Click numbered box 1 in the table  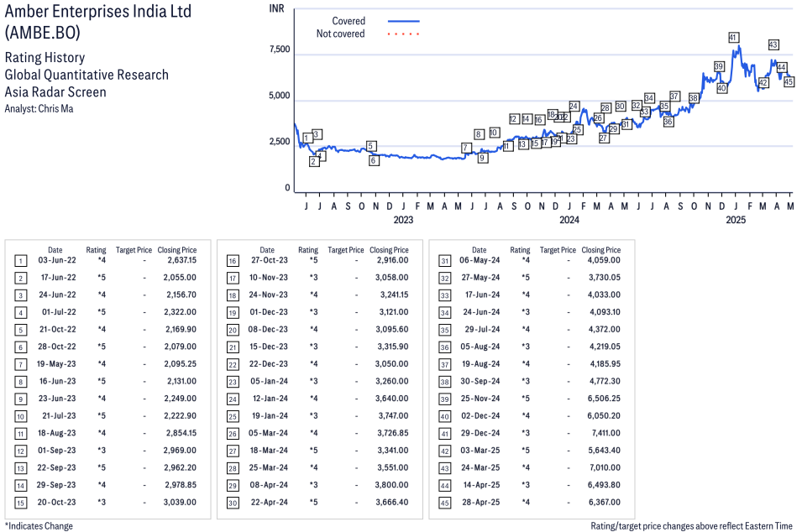point(20,261)
